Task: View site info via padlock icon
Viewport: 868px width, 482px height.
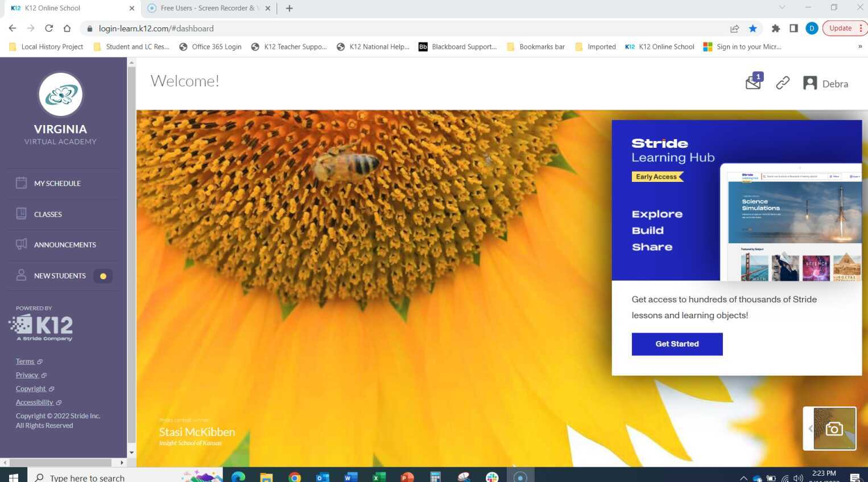Action: (89, 28)
